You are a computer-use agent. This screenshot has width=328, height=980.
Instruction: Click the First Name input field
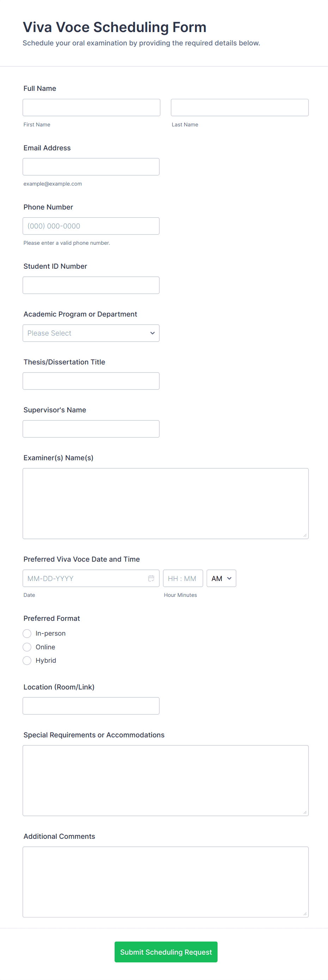(91, 108)
